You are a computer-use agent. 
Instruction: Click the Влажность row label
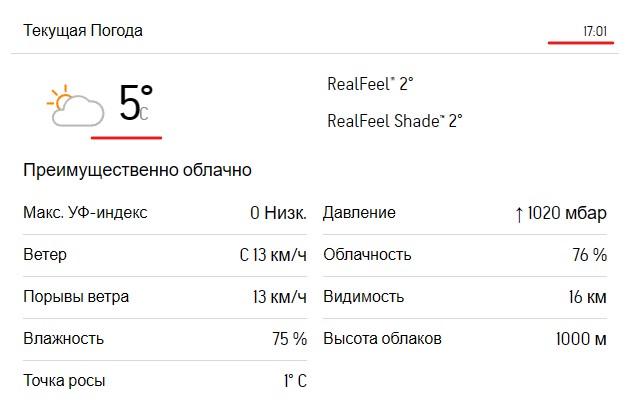(63, 339)
